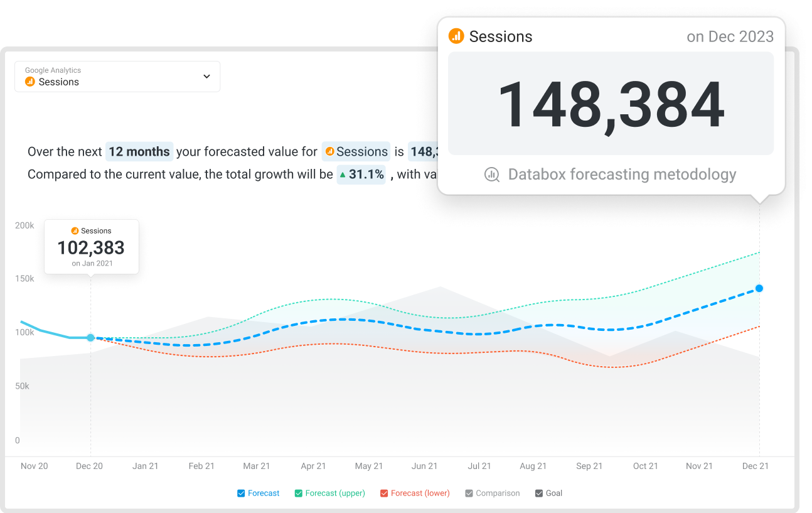Screen dimensions: 812x513
Task: Uncheck the Forecast legend checkbox
Action: (240, 493)
